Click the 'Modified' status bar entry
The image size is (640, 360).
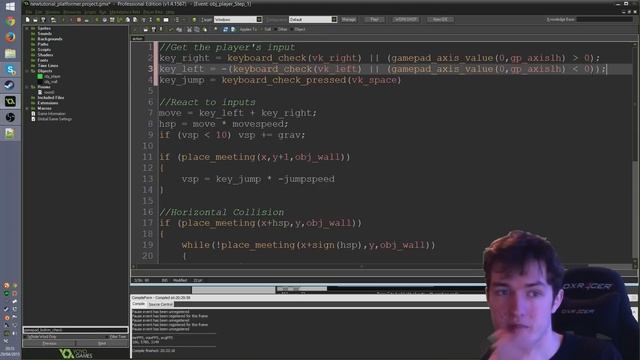point(180,280)
